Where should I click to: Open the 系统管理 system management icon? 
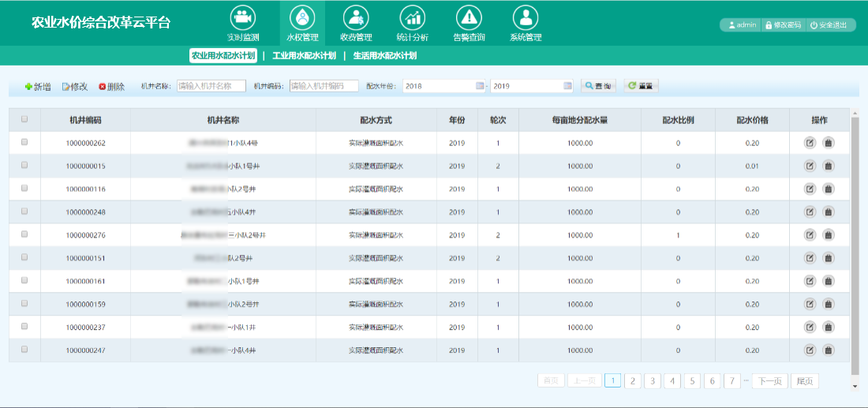[526, 17]
